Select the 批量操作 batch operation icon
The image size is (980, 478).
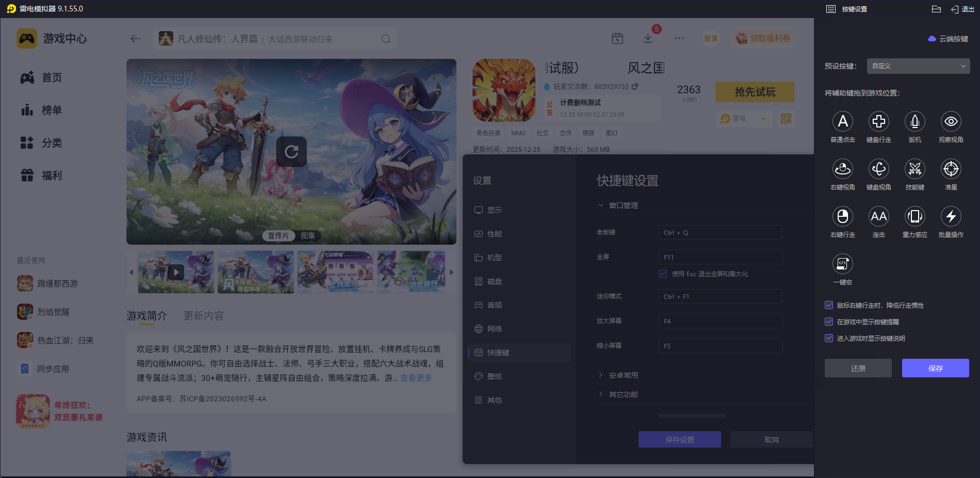[x=951, y=216]
